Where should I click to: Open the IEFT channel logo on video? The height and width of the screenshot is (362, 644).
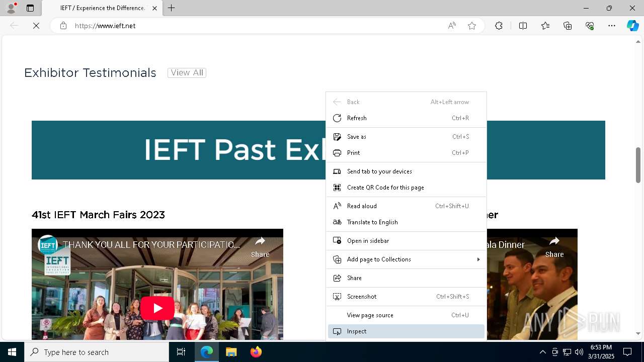tap(48, 245)
